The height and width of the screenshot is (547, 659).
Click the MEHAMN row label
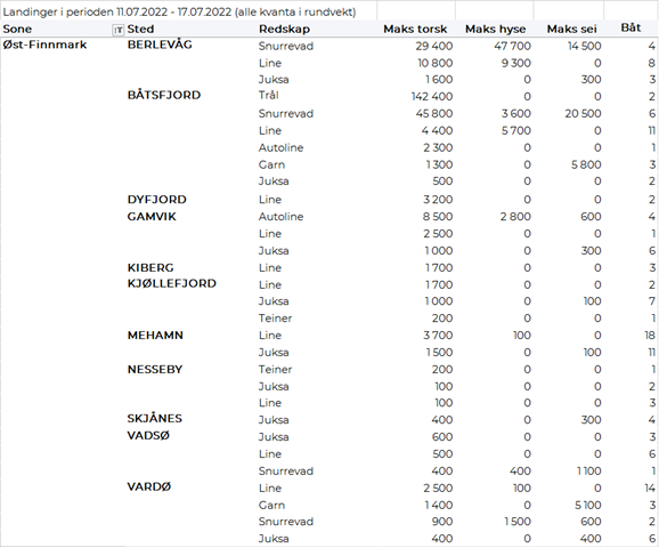tap(155, 335)
